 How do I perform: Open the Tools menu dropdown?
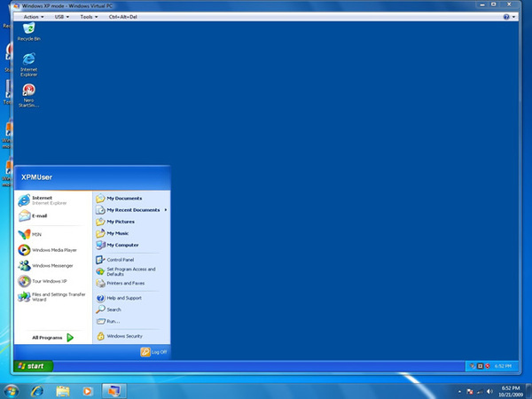[89, 17]
